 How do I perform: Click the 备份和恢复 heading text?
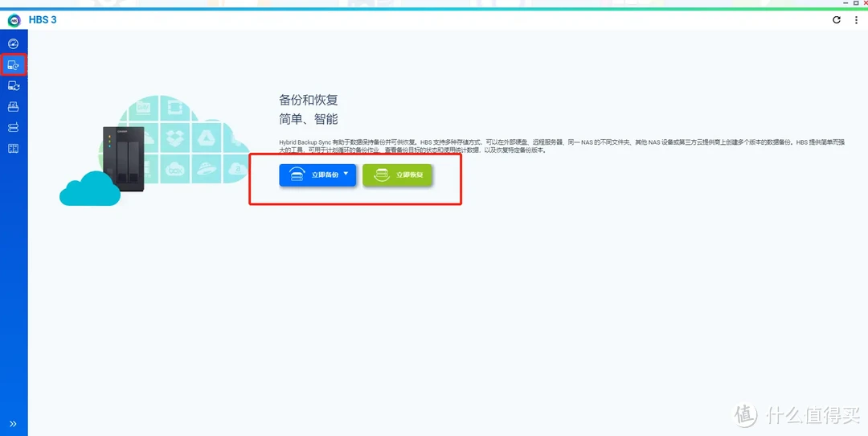tap(309, 101)
